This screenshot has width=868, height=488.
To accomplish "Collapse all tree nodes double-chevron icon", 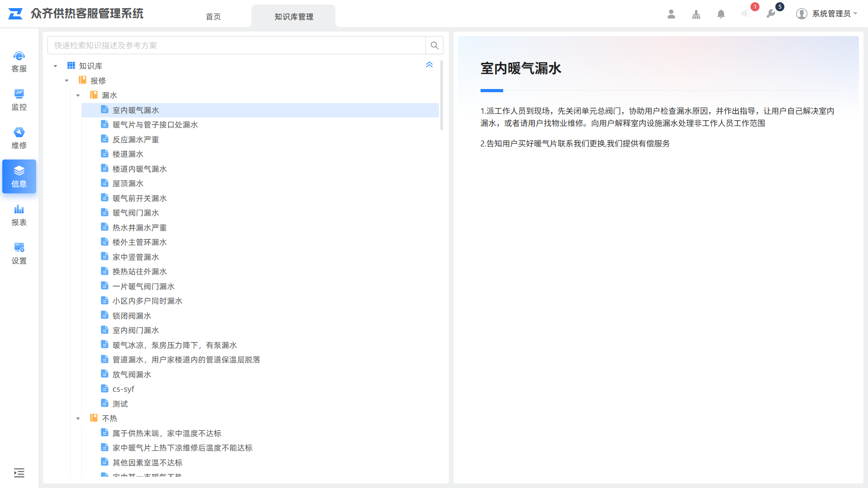I will (429, 65).
